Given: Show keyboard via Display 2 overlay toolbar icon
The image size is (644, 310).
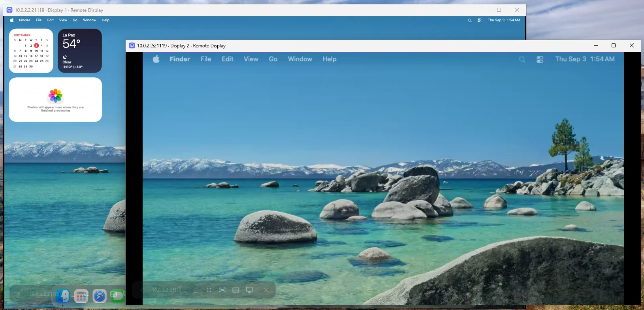Looking at the screenshot, I should (236, 290).
